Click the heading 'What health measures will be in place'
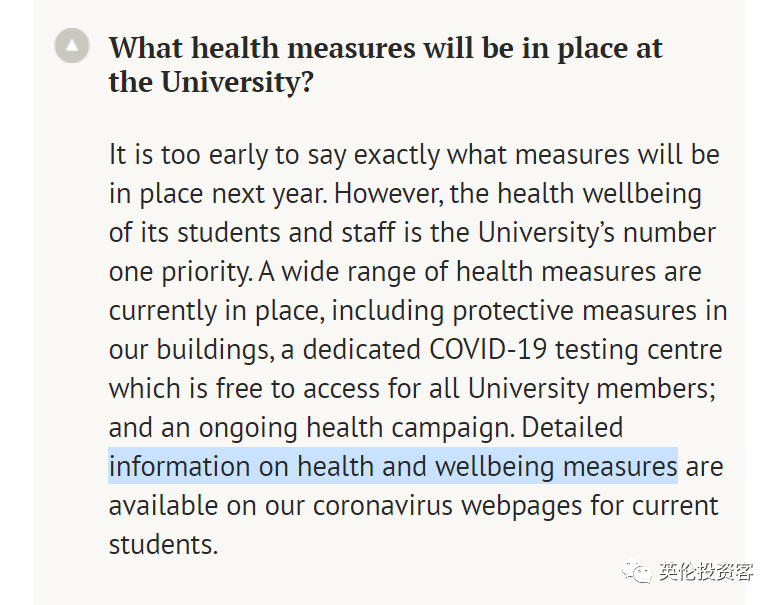Image resolution: width=778 pixels, height=605 pixels. pos(386,65)
